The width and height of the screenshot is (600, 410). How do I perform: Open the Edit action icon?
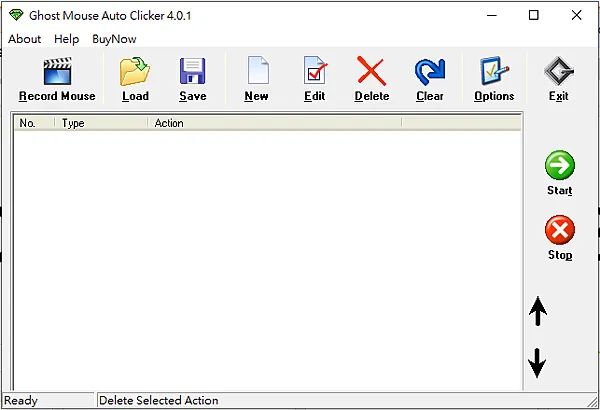[315, 70]
